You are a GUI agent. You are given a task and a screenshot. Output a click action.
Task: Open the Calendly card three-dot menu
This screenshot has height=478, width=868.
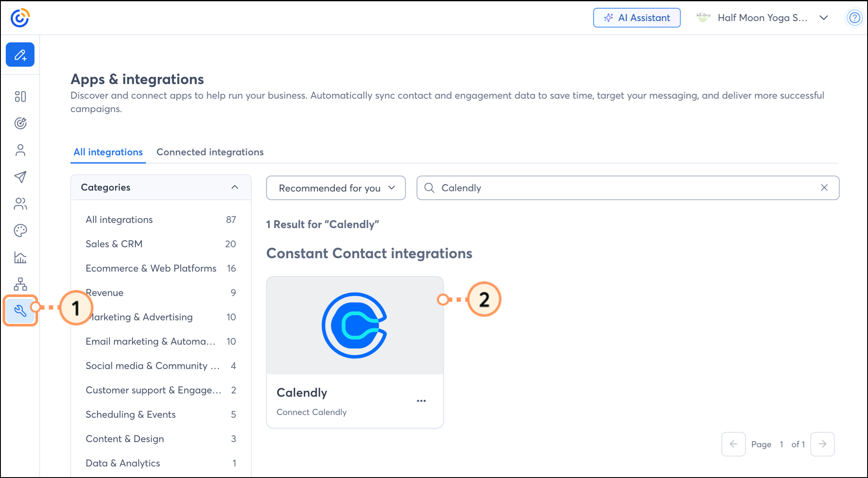421,401
